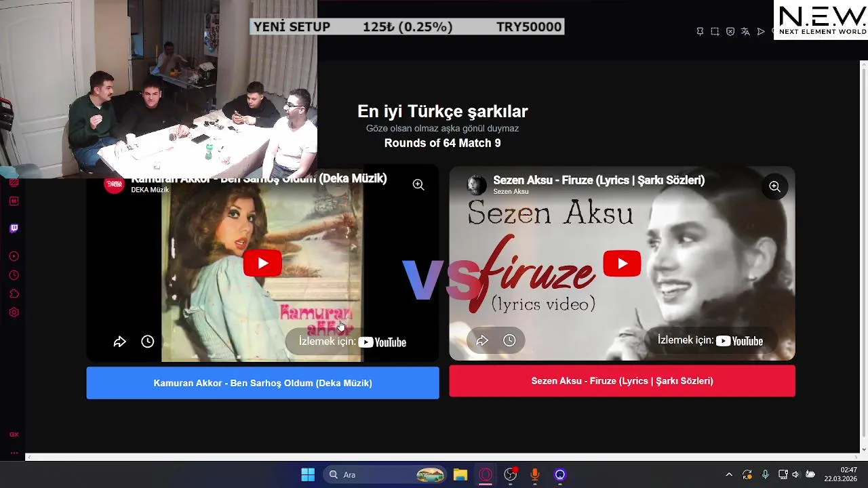Play the Sezen Aksu Firuze video
868x488 pixels.
[x=622, y=264]
